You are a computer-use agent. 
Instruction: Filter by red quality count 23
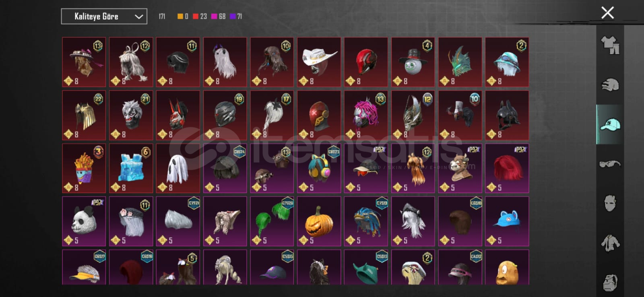200,16
